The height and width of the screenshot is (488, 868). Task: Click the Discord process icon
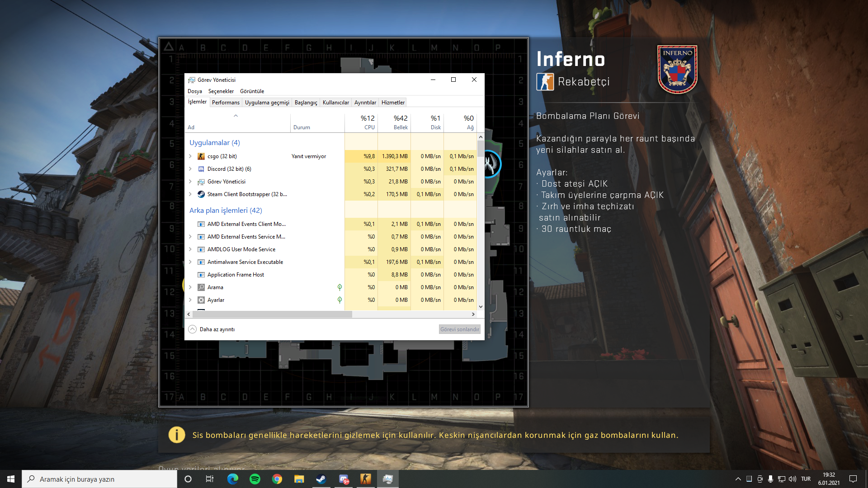pos(201,169)
